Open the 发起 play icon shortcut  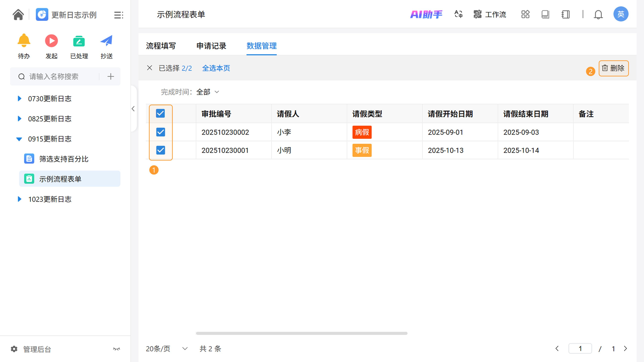(51, 41)
